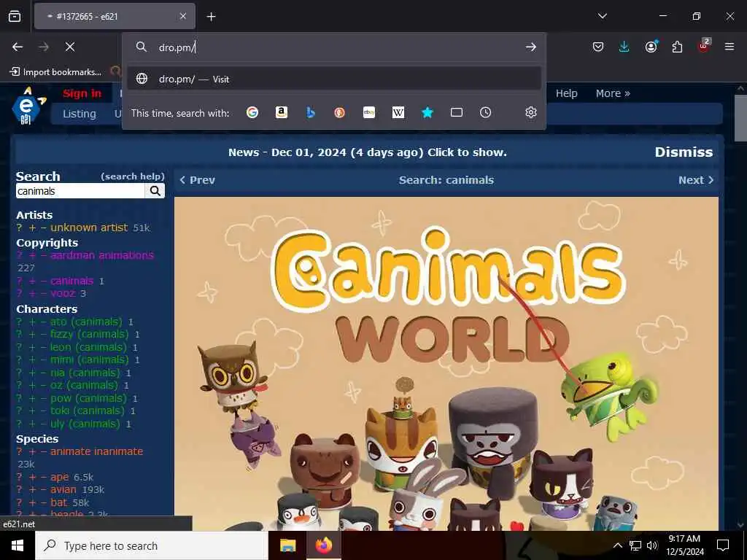Go to the Next post
Viewport: 747px width, 560px height.
click(x=696, y=180)
